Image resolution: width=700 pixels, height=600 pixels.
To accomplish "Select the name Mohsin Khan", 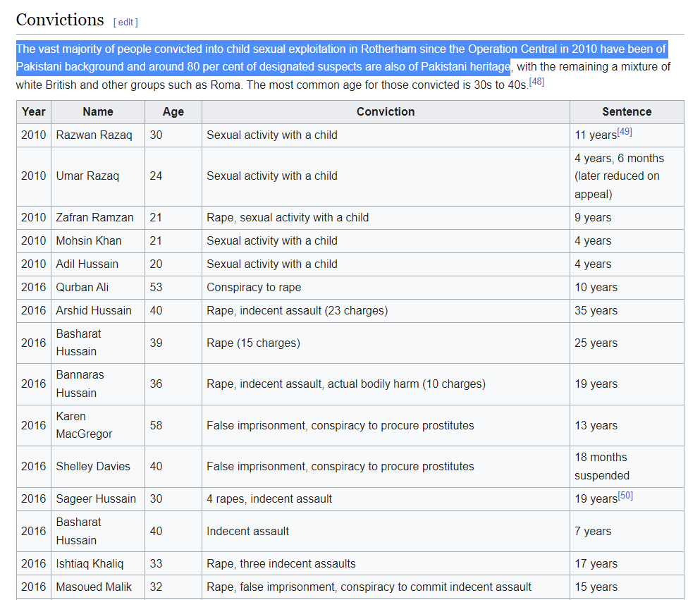I will pyautogui.click(x=89, y=240).
